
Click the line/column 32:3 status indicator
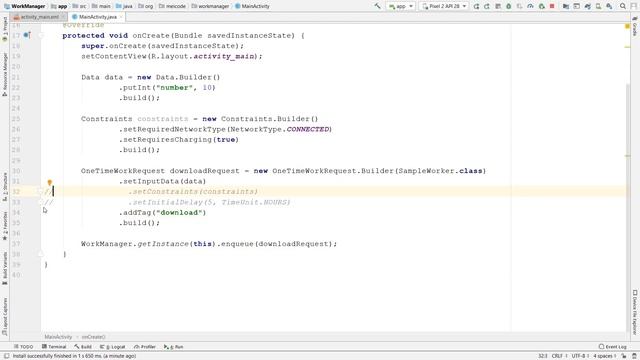[x=542, y=356]
